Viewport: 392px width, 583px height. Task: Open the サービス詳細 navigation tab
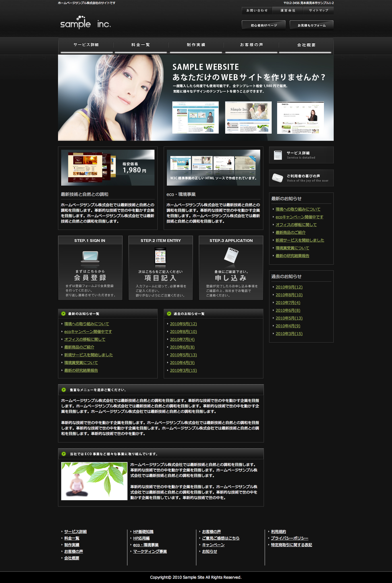[x=86, y=45]
